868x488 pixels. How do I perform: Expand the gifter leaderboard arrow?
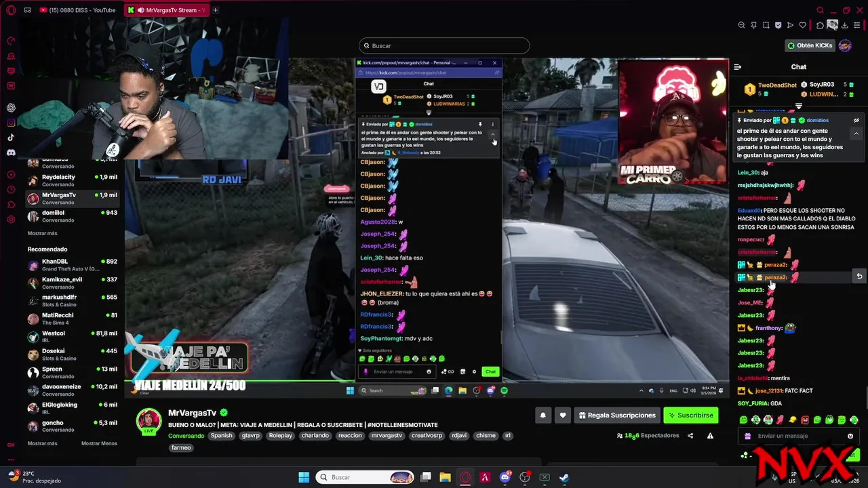tap(799, 106)
